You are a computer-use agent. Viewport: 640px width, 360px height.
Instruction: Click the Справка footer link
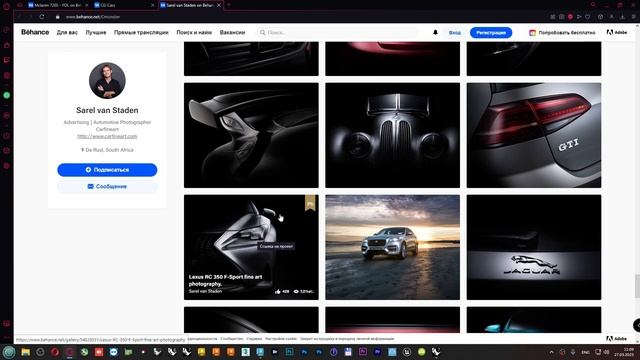[254, 339]
